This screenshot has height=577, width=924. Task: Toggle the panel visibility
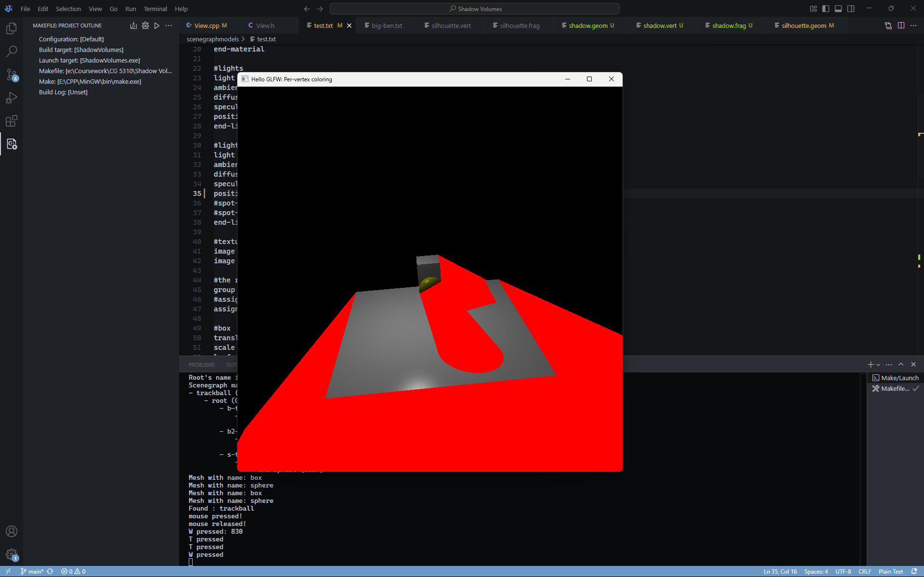[x=838, y=8]
